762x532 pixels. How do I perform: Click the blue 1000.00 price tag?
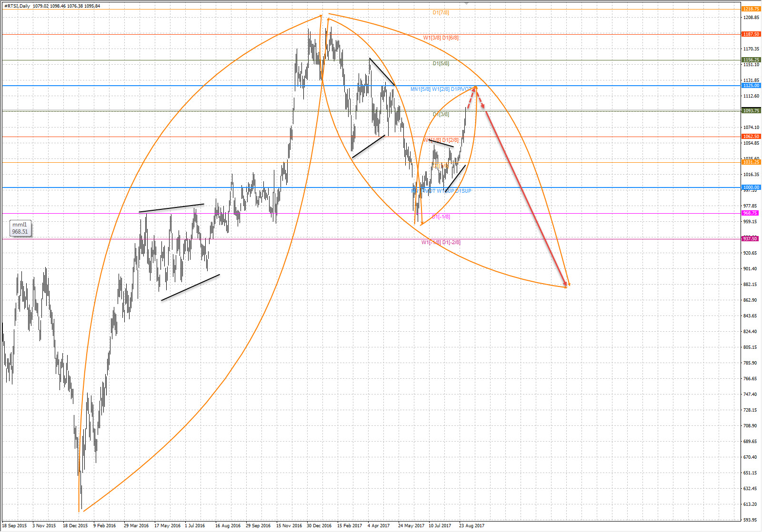[751, 187]
